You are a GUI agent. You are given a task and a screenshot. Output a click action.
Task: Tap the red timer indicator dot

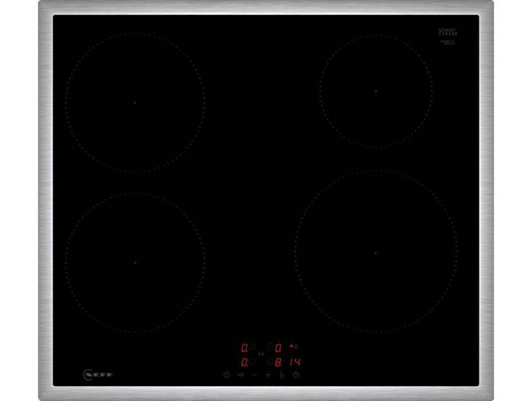291,346
